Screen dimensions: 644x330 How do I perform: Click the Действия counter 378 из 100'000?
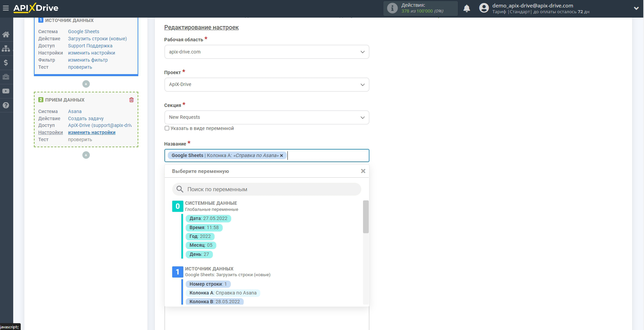click(x=422, y=11)
